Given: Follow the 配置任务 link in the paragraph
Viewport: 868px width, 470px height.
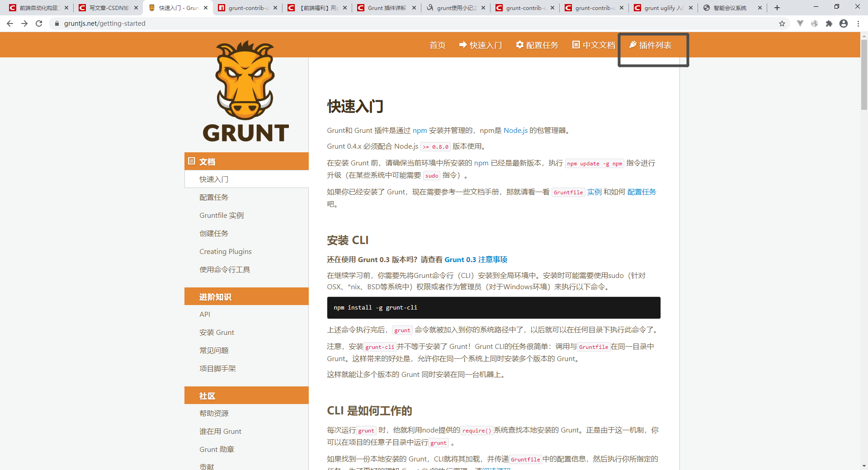Looking at the screenshot, I should click(x=642, y=192).
